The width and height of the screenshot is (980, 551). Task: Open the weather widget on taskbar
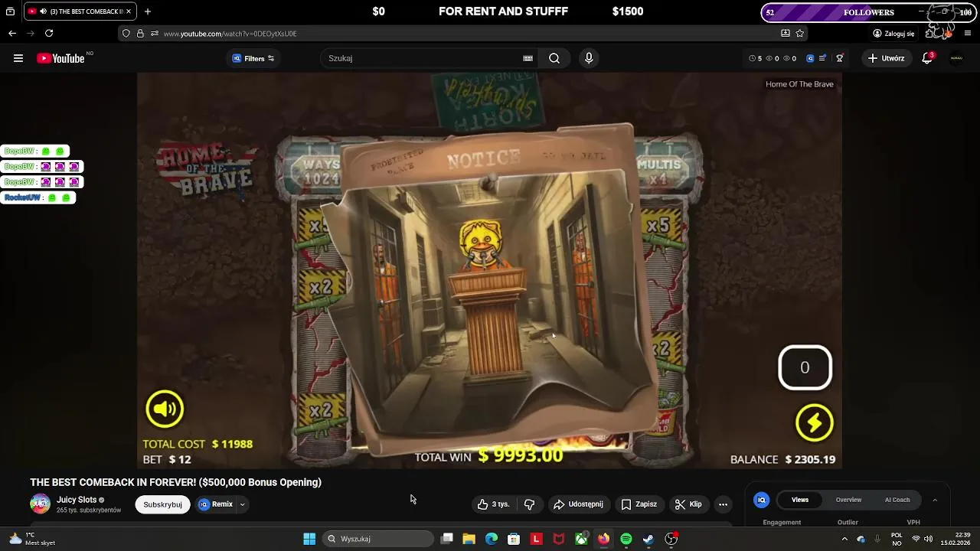[31, 539]
